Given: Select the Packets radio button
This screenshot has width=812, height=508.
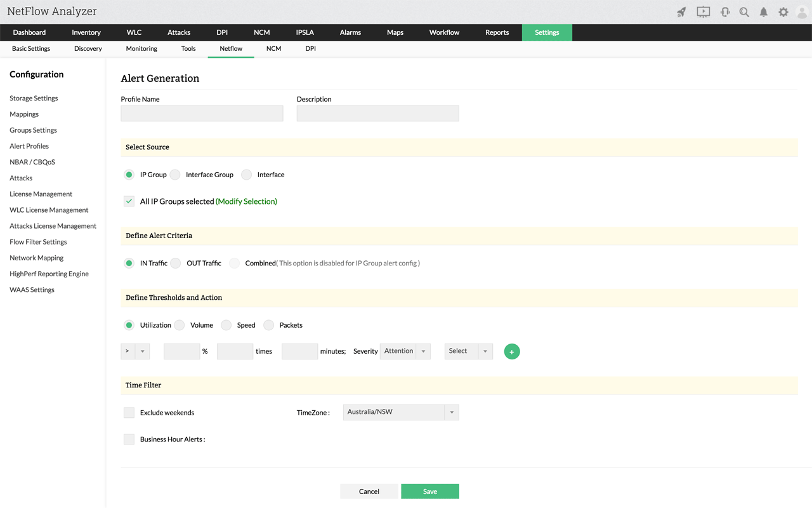Looking at the screenshot, I should tap(269, 325).
